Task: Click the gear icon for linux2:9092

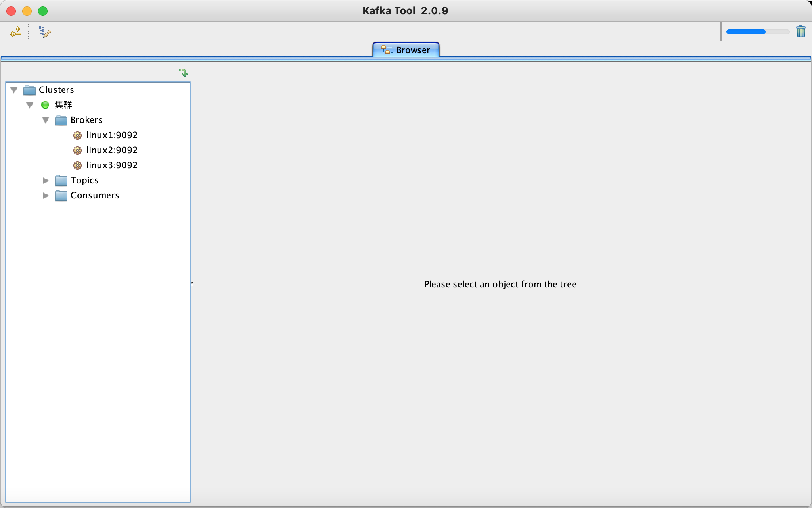Action: tap(77, 150)
